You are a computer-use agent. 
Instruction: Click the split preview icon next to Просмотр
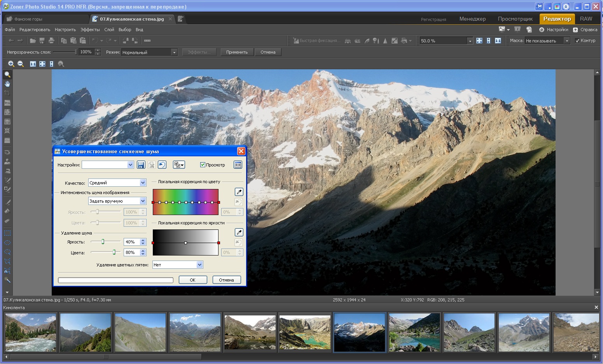(238, 165)
